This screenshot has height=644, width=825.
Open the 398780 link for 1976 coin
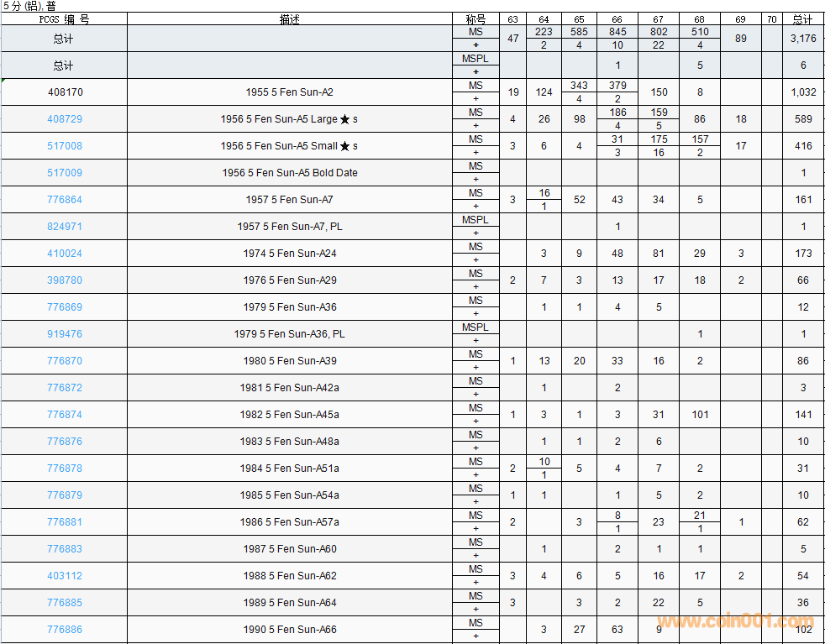pyautogui.click(x=65, y=280)
